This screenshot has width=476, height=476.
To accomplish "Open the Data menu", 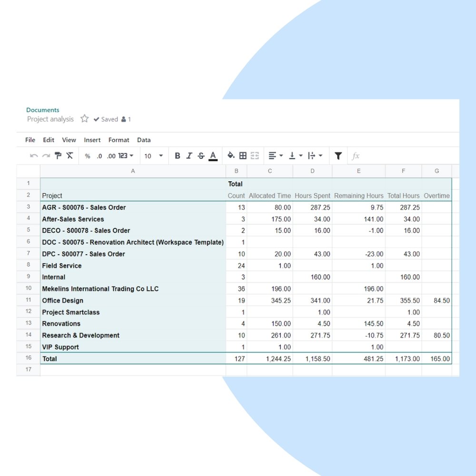I will click(x=143, y=139).
